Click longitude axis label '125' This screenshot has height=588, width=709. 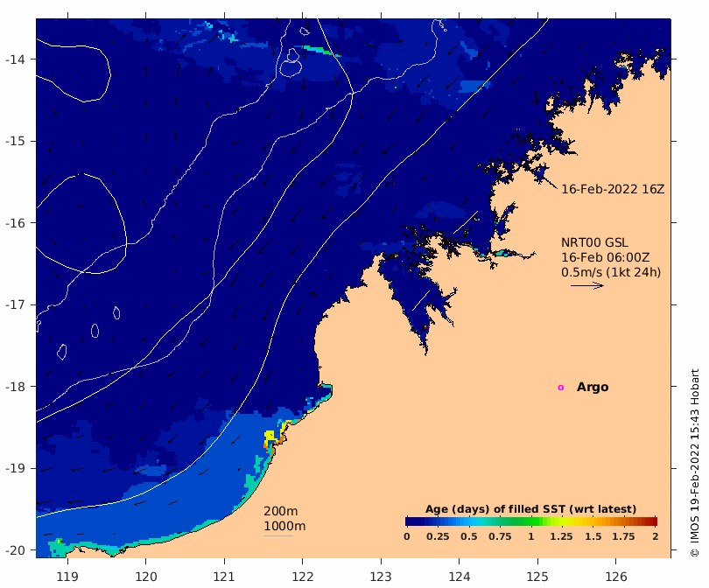pyautogui.click(x=537, y=577)
